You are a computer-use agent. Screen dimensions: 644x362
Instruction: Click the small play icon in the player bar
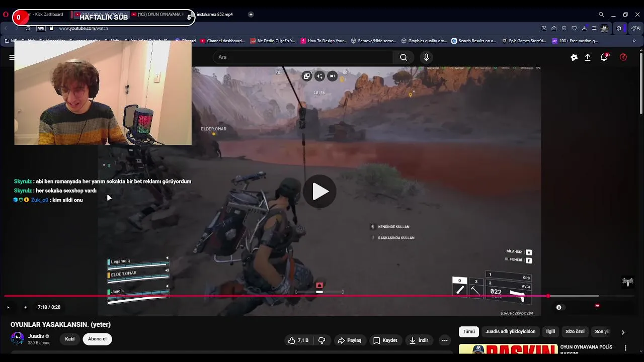[8, 307]
